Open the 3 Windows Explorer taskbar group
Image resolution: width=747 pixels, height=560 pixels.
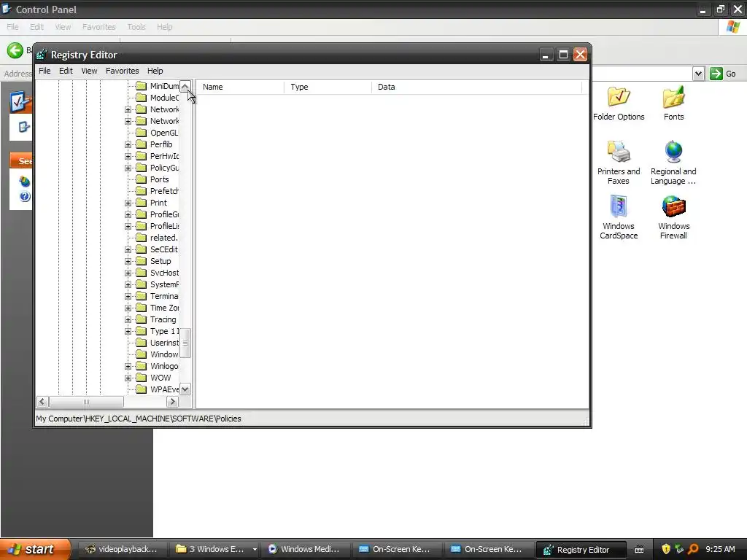click(x=215, y=549)
